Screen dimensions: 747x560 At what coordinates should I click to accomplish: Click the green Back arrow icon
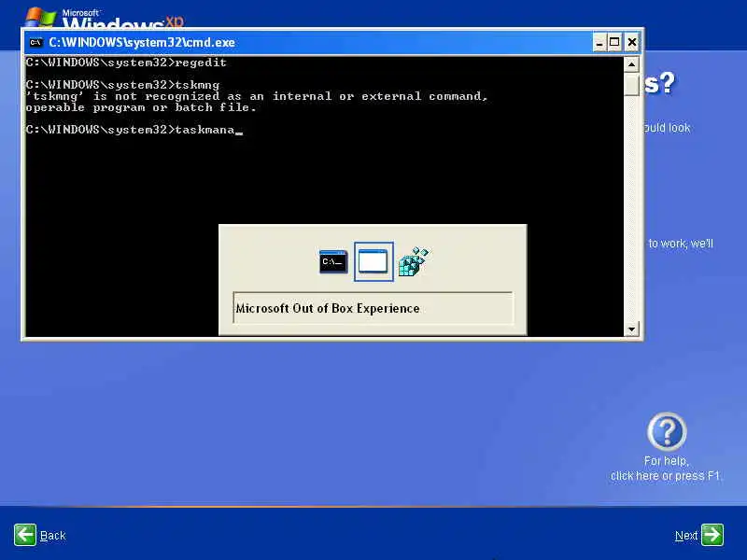25,534
